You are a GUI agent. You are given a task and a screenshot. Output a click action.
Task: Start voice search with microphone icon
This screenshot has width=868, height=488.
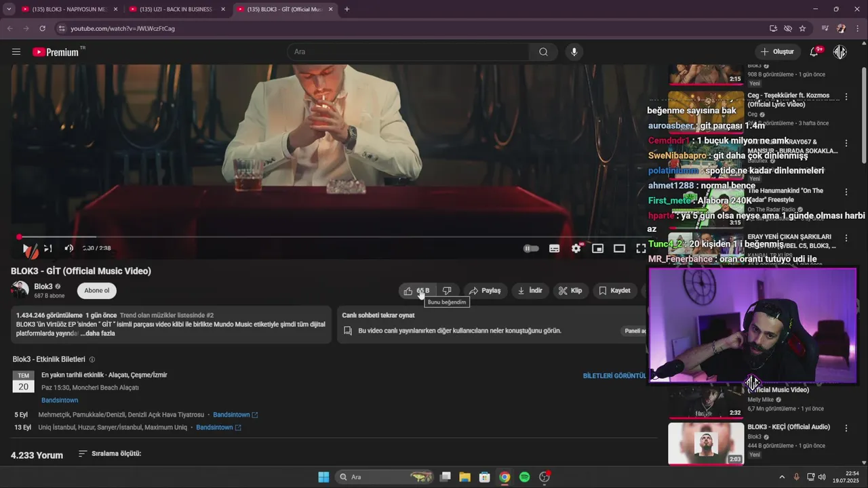pos(574,52)
